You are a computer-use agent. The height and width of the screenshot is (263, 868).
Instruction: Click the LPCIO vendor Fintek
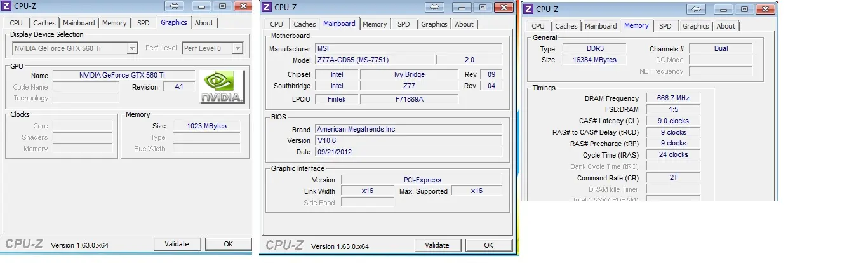pyautogui.click(x=337, y=99)
